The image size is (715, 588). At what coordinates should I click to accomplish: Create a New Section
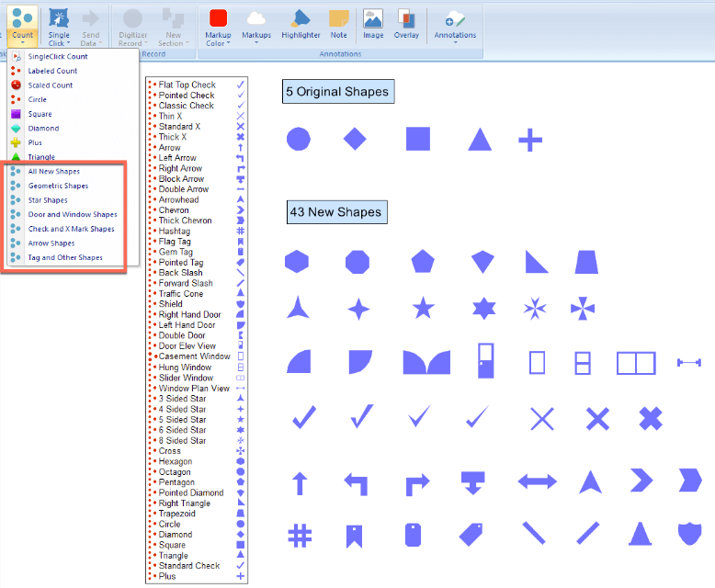pos(174,26)
